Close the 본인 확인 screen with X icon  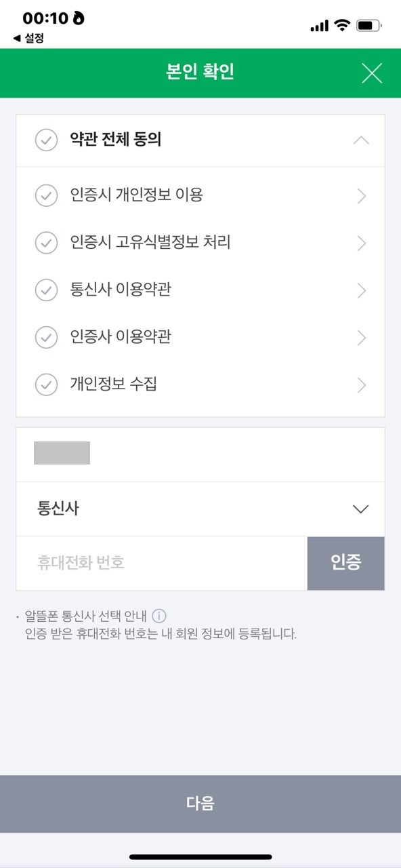pos(372,73)
